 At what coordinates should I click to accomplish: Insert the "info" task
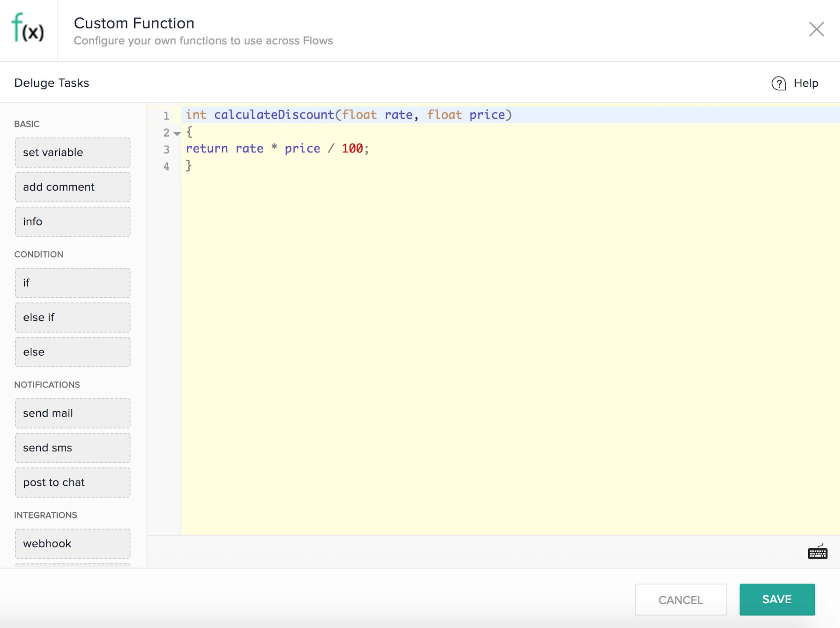pyautogui.click(x=72, y=222)
